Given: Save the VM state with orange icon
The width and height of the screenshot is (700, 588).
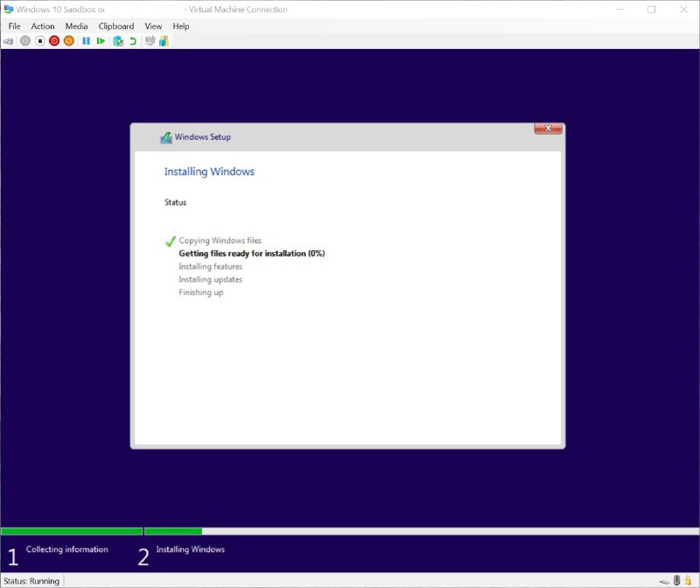Looking at the screenshot, I should pos(69,41).
